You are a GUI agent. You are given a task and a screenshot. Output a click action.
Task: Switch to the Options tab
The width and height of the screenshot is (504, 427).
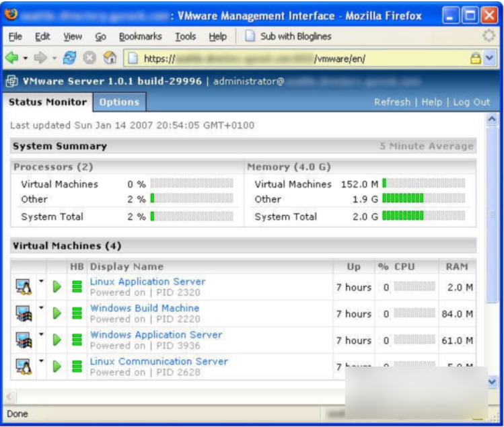coord(119,102)
